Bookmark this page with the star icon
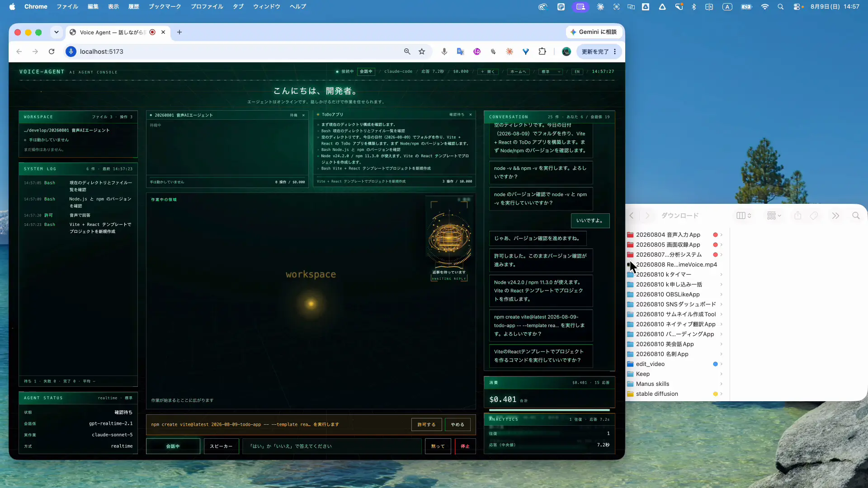This screenshot has height=488, width=868. click(x=422, y=52)
